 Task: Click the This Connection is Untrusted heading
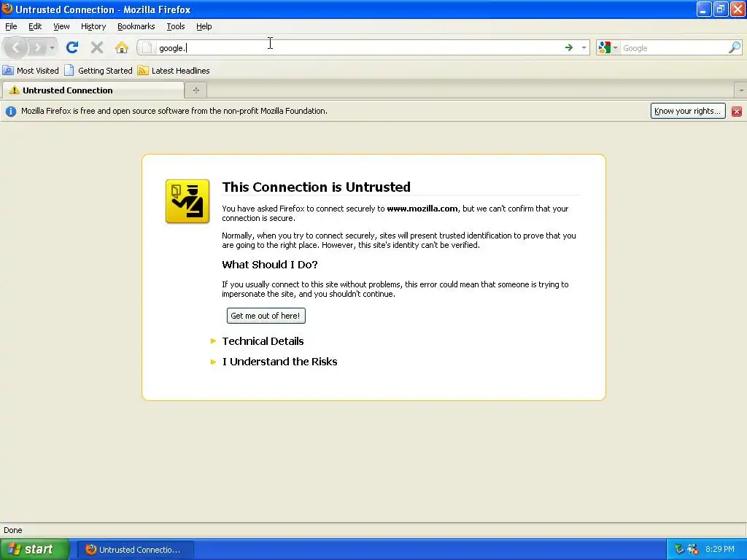[317, 187]
